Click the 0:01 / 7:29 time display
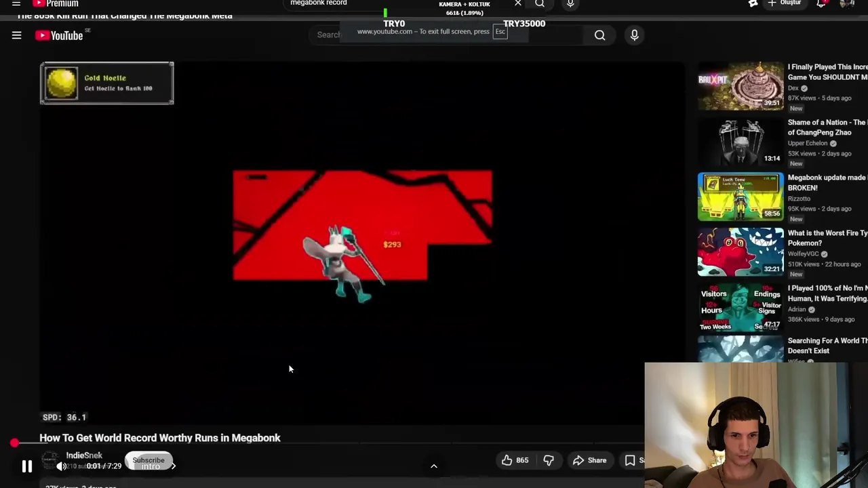Viewport: 868px width, 488px height. (x=104, y=466)
